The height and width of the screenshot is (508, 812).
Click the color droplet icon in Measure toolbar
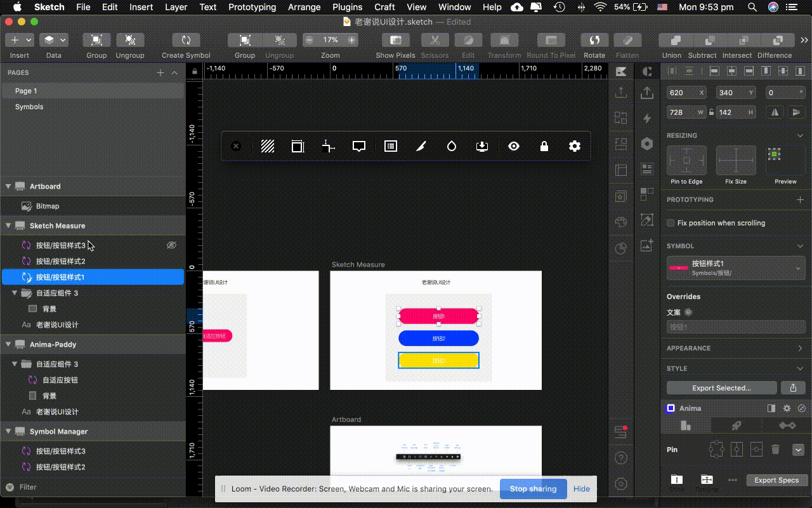tap(451, 146)
